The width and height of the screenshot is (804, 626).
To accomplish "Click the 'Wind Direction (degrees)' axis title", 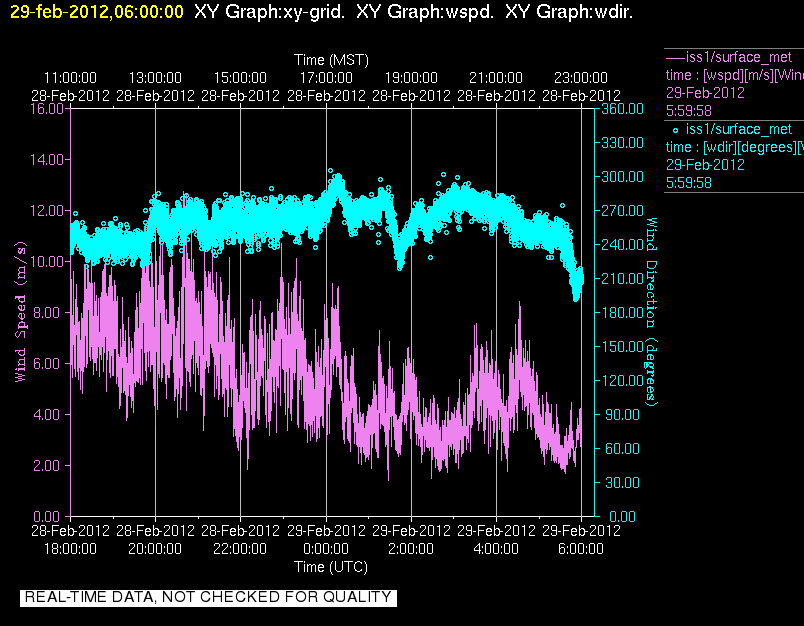I will (x=651, y=312).
